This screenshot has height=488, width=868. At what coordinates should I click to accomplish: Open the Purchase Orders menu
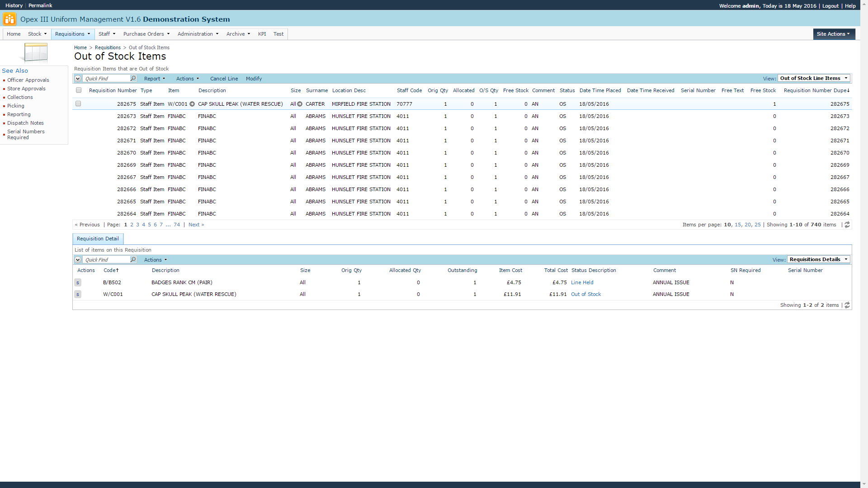(146, 34)
